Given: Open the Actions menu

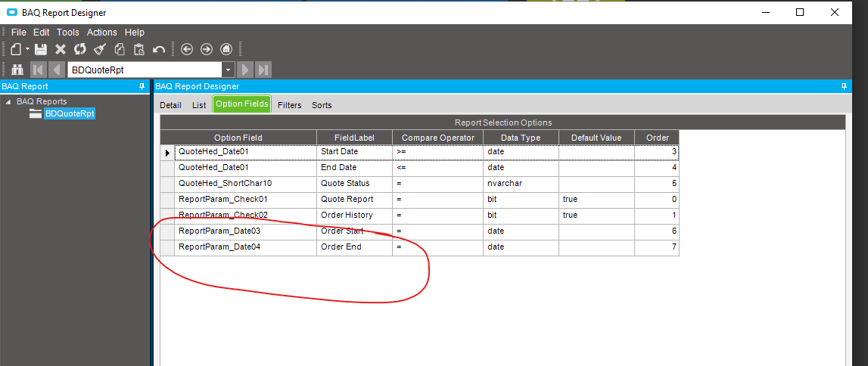Looking at the screenshot, I should tap(102, 32).
